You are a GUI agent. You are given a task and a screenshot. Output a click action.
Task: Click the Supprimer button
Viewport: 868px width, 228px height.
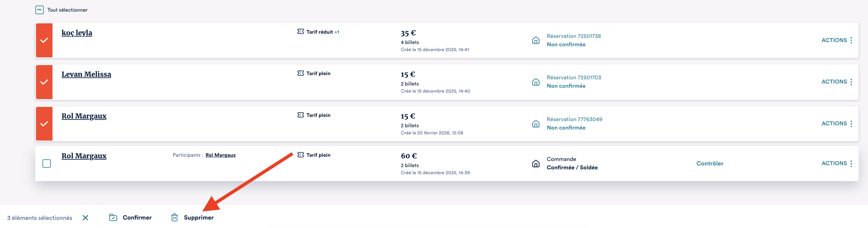click(x=198, y=218)
